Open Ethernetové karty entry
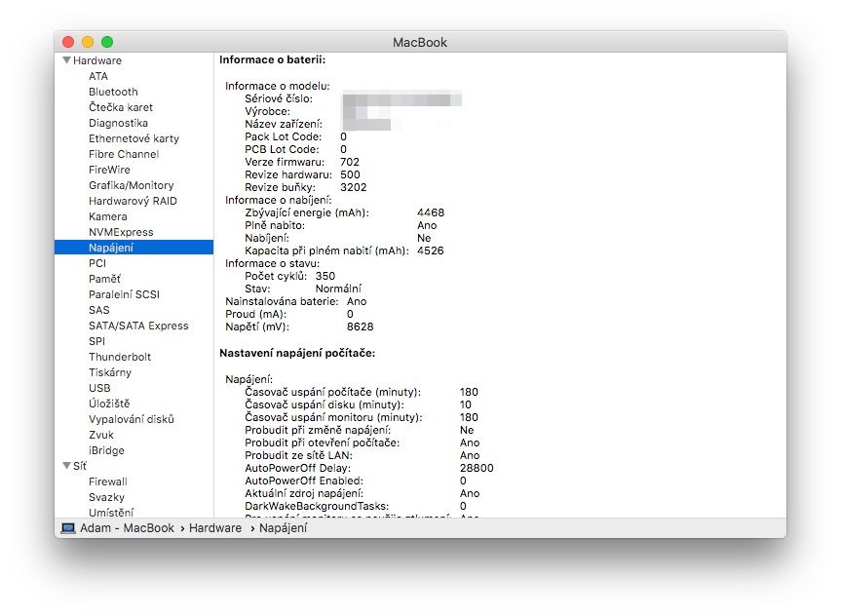The width and height of the screenshot is (841, 616). [134, 138]
